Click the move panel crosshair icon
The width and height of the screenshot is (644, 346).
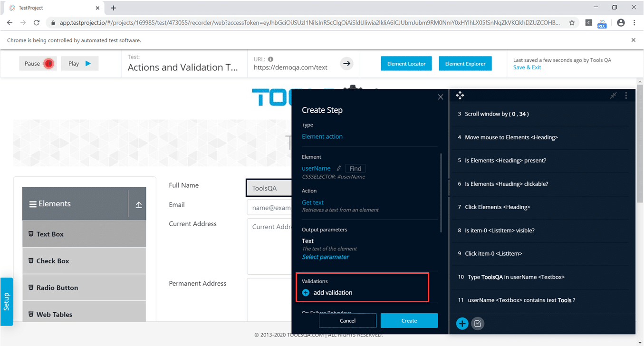coord(460,96)
